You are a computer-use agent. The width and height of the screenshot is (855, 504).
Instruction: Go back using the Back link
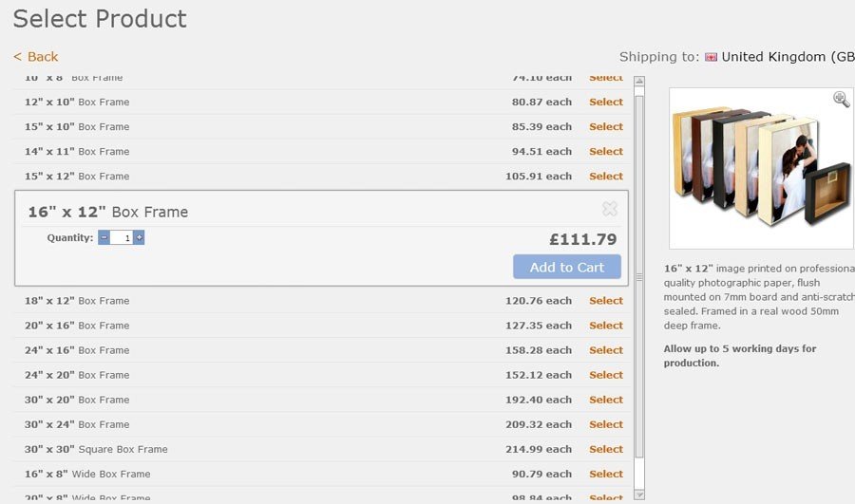pos(35,57)
